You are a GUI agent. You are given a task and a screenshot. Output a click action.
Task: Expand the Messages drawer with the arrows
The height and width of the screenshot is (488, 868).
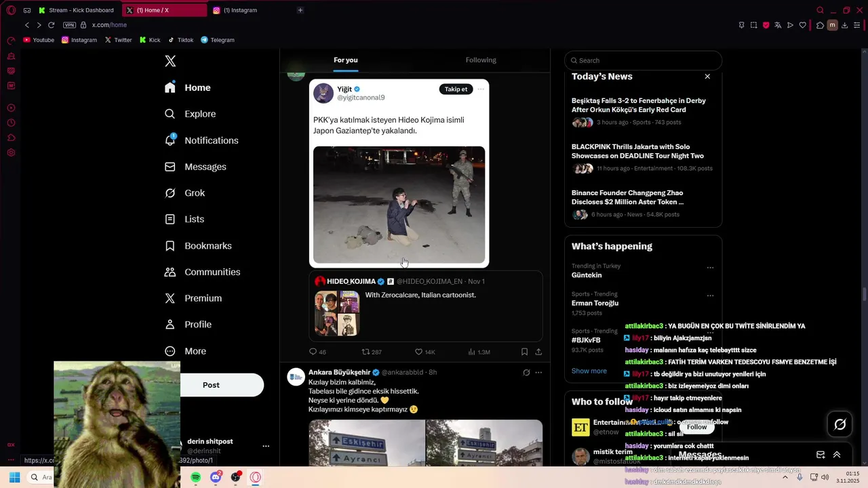click(x=837, y=455)
